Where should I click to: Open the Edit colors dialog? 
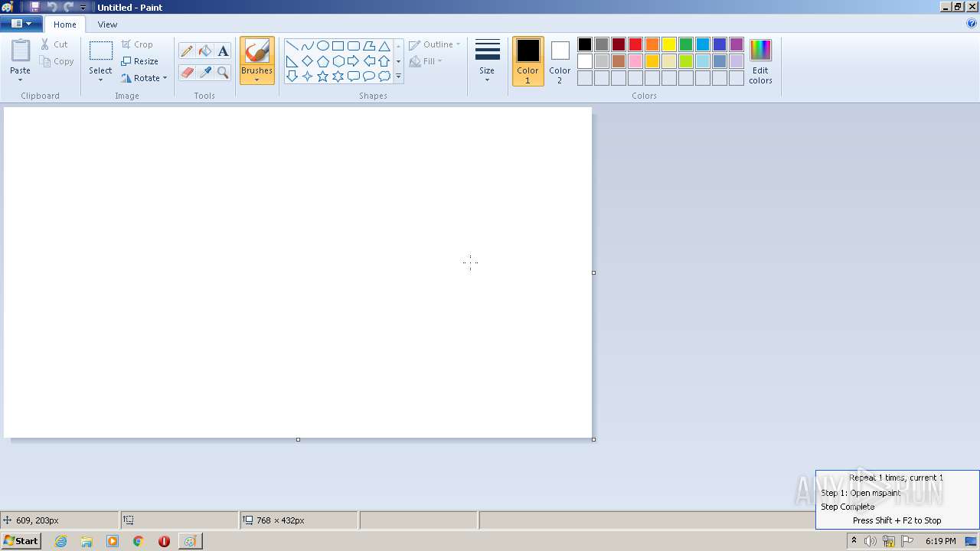[x=760, y=61]
